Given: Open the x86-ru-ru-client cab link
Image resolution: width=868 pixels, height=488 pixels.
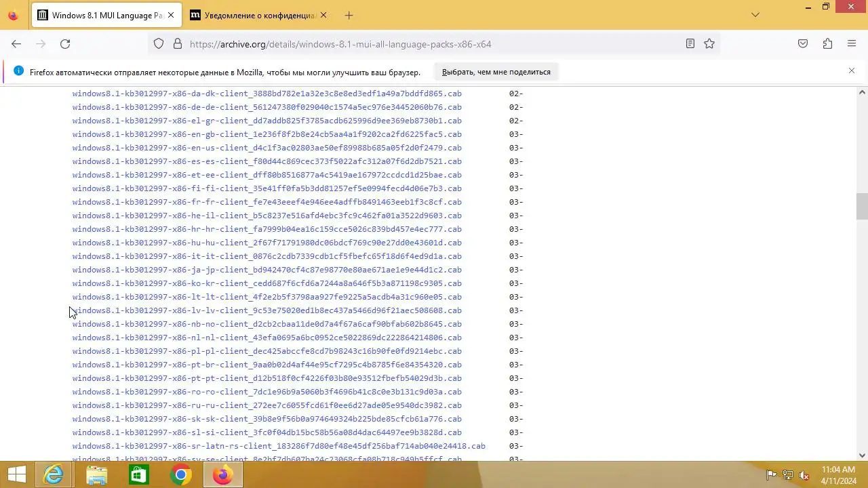Looking at the screenshot, I should (267, 405).
